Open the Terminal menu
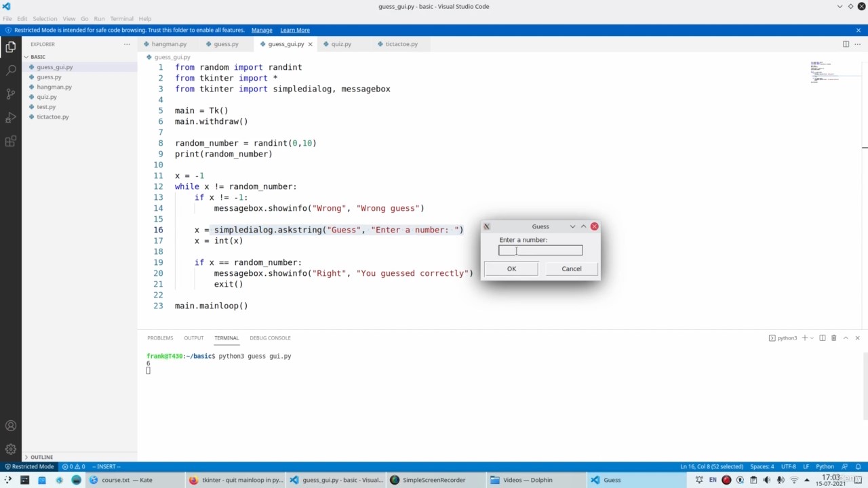The height and width of the screenshot is (488, 868). [x=122, y=18]
